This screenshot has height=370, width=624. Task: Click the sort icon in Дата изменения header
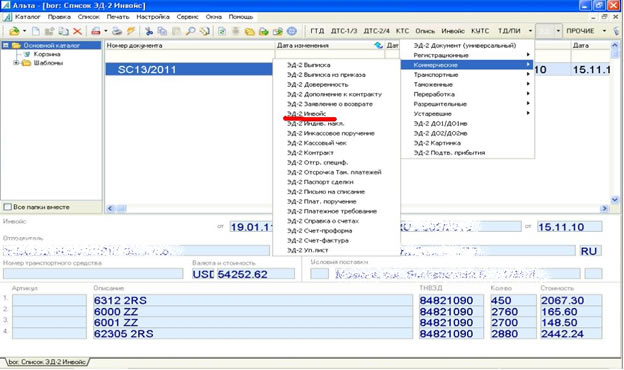click(378, 45)
